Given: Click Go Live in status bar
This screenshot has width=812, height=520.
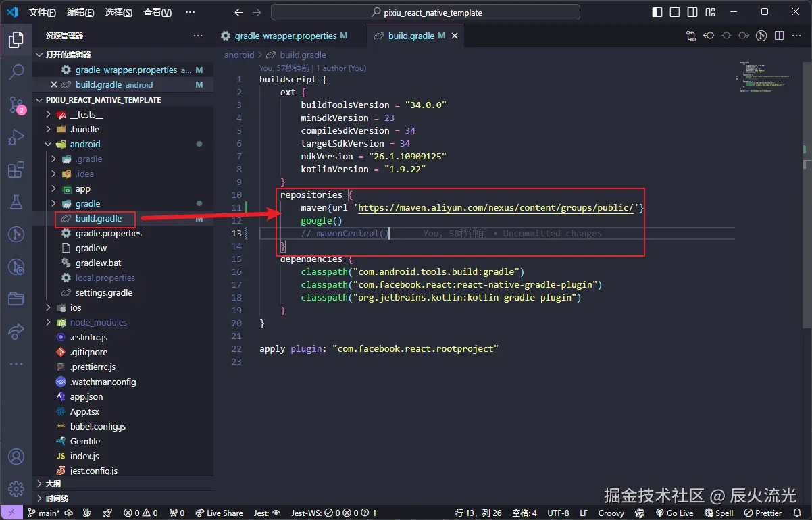Looking at the screenshot, I should click(674, 513).
